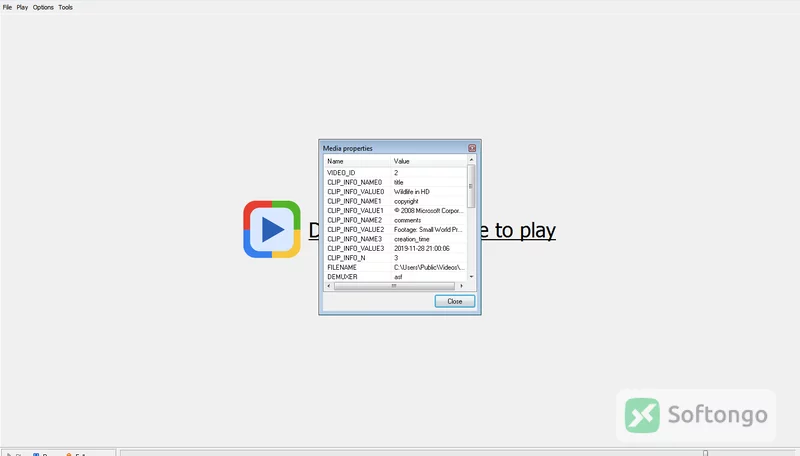Image resolution: width=800 pixels, height=456 pixels.
Task: Sort by the Value column header
Action: 429,161
